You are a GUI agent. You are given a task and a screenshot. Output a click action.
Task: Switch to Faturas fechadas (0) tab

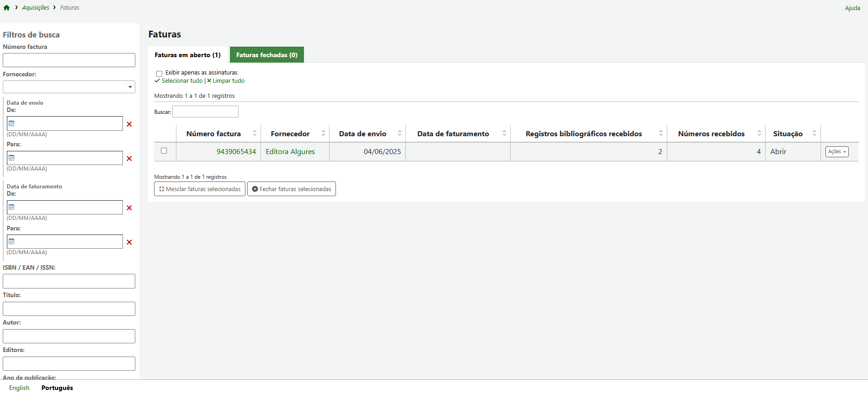[266, 55]
